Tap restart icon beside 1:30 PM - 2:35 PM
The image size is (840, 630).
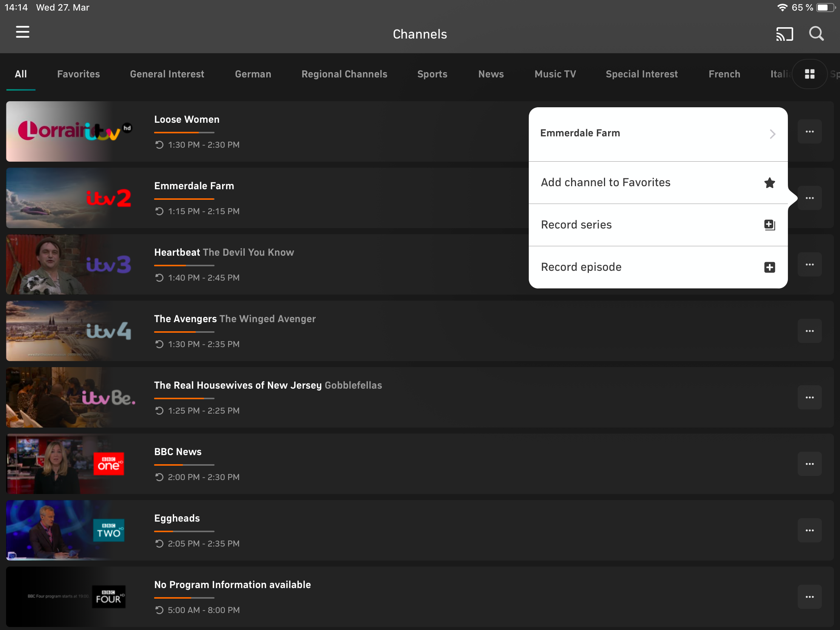point(159,344)
